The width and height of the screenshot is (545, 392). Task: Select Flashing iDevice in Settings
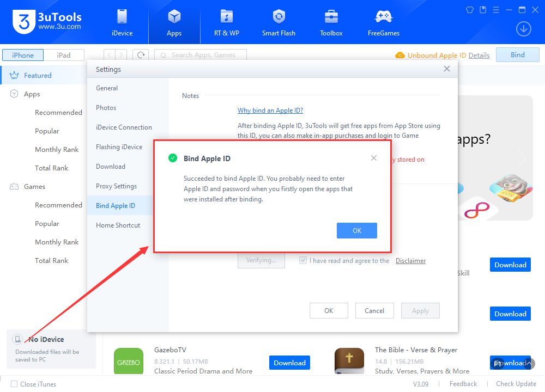click(120, 147)
